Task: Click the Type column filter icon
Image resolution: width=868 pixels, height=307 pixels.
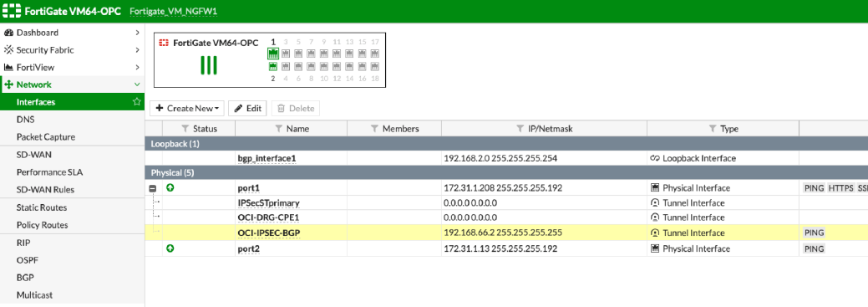Action: click(x=713, y=129)
